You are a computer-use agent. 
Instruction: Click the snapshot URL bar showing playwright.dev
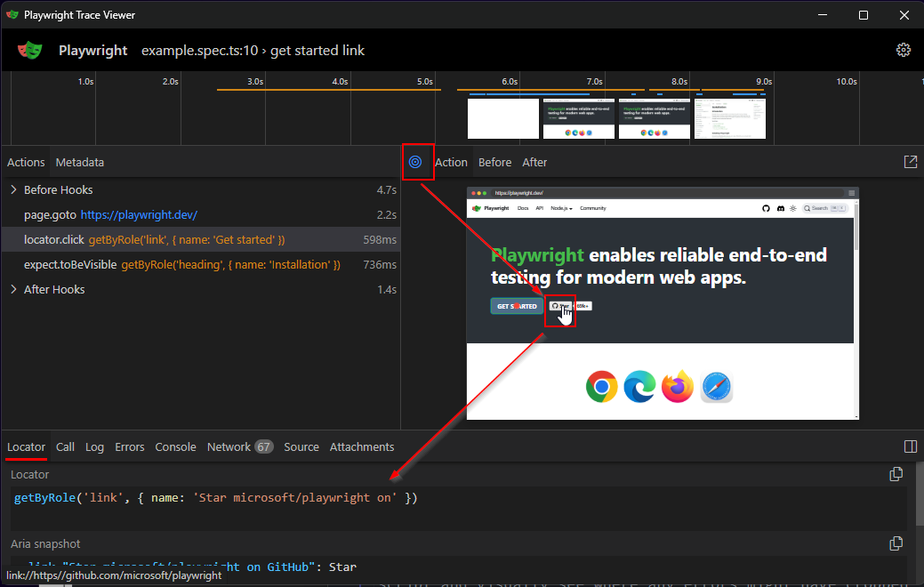click(x=668, y=193)
